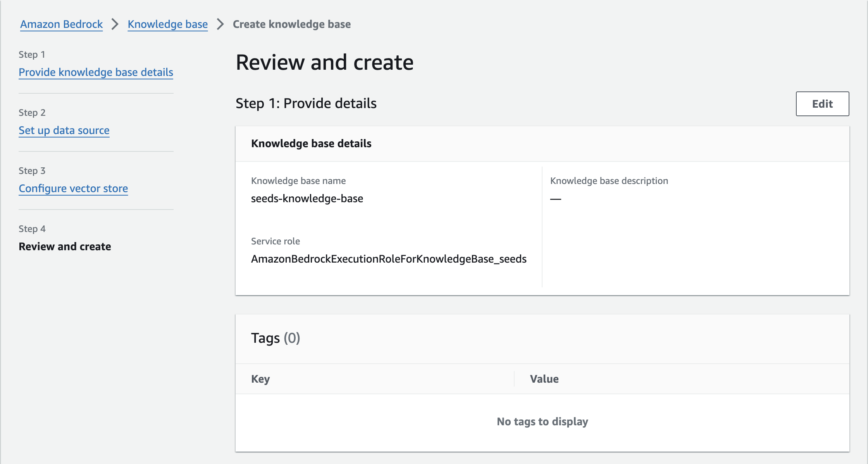Click the first breadcrumb chevron separator

click(115, 24)
